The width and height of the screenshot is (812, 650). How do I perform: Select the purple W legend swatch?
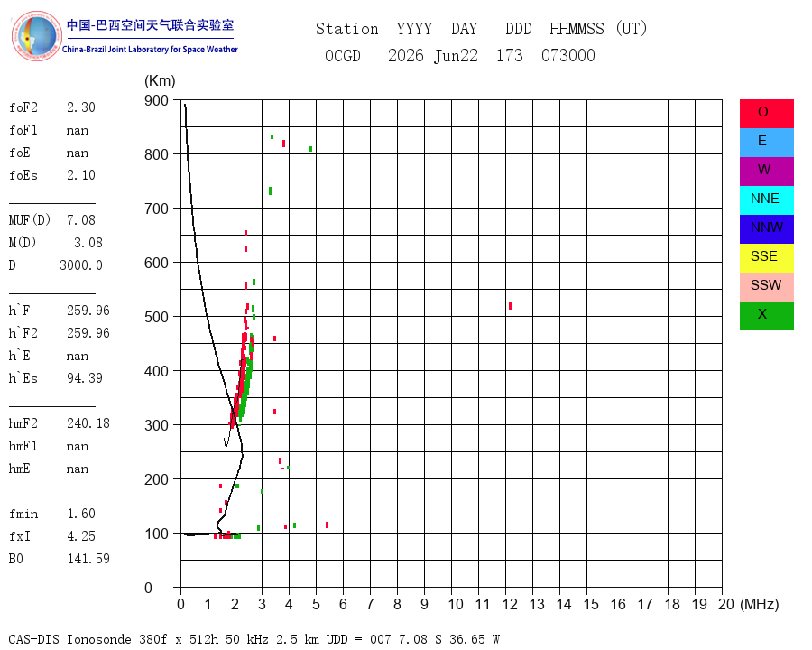(x=766, y=172)
